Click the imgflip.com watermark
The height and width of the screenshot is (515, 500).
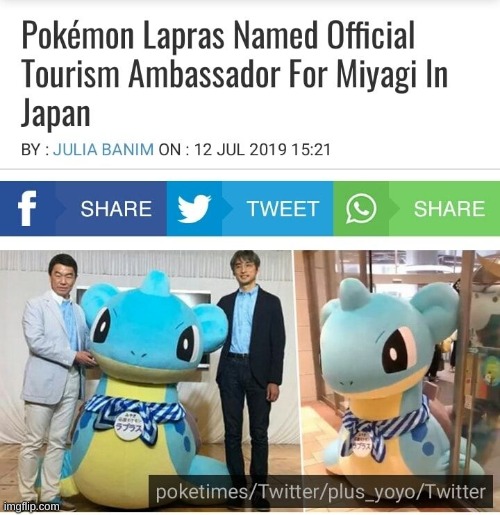tap(31, 506)
